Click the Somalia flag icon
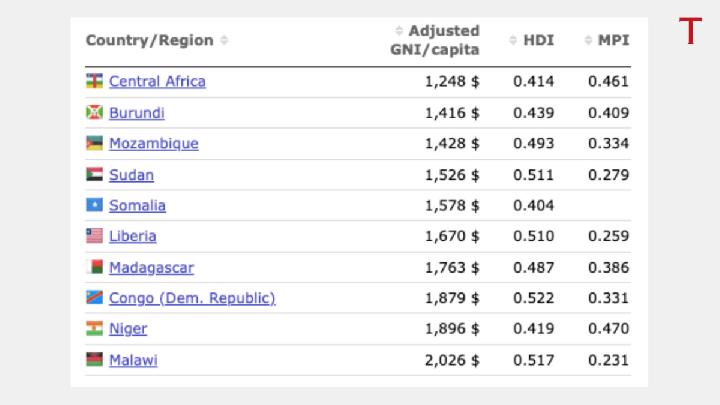The width and height of the screenshot is (720, 405). pos(94,205)
